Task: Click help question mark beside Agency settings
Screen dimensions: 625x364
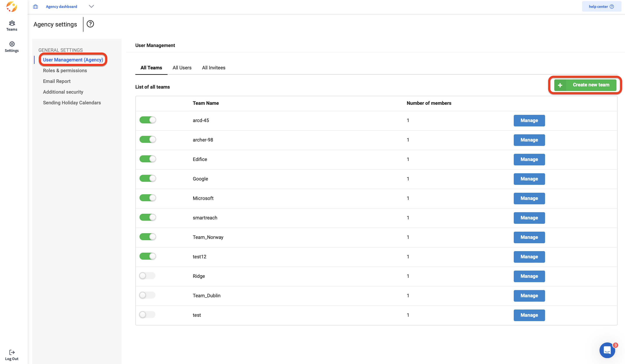Action: pos(90,24)
